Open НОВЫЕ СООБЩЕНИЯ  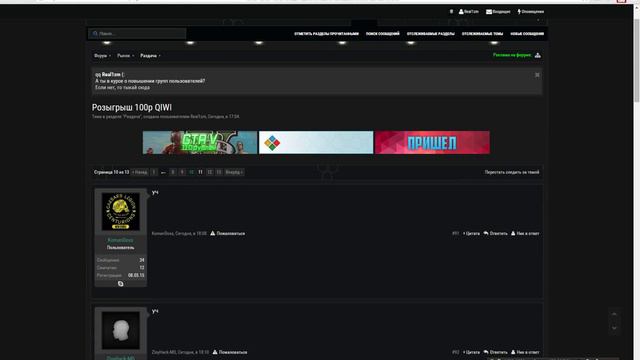click(527, 34)
